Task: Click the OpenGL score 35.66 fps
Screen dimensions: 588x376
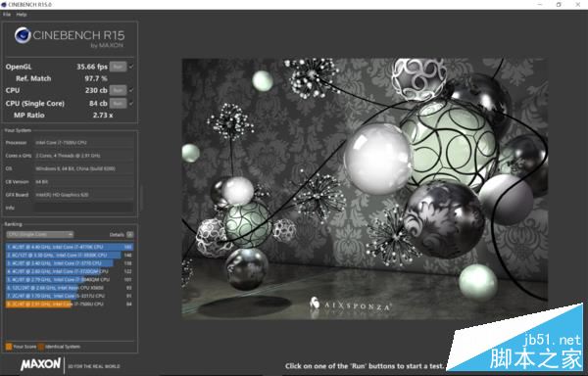Action: (x=92, y=67)
